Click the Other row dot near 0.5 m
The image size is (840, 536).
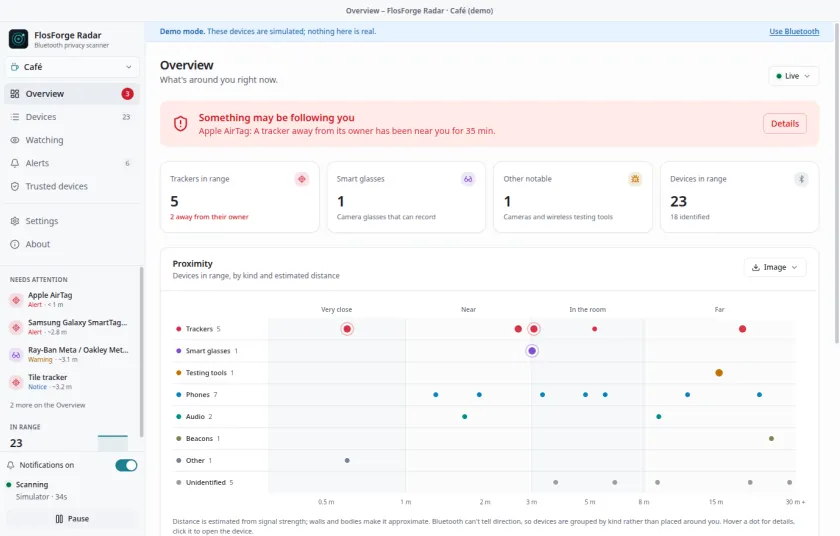coord(347,460)
